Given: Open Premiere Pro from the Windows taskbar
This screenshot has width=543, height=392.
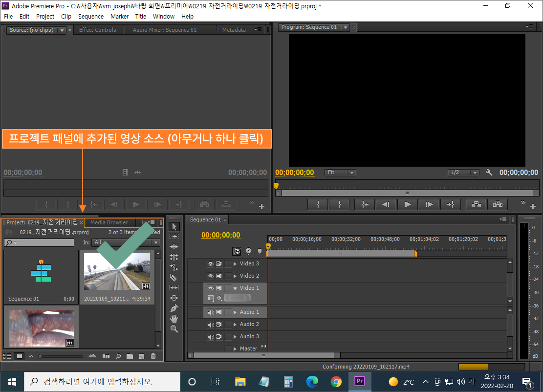Looking at the screenshot, I should tap(359, 382).
